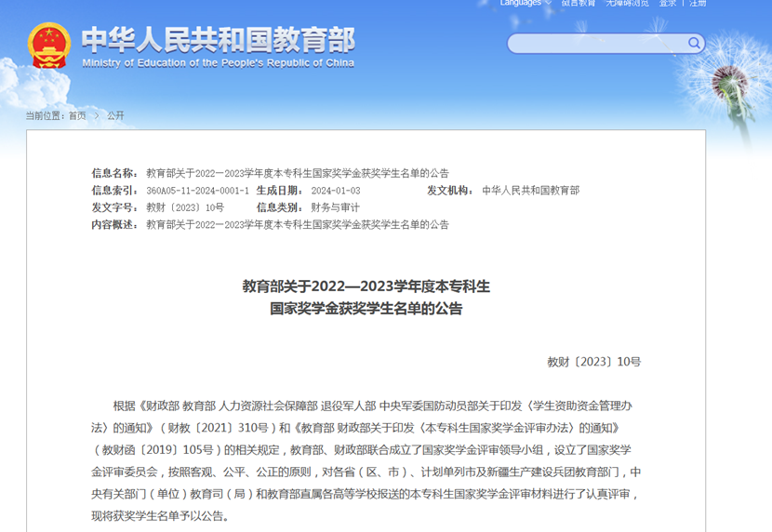
Task: Go to 首页 in the breadcrumb
Action: click(76, 115)
